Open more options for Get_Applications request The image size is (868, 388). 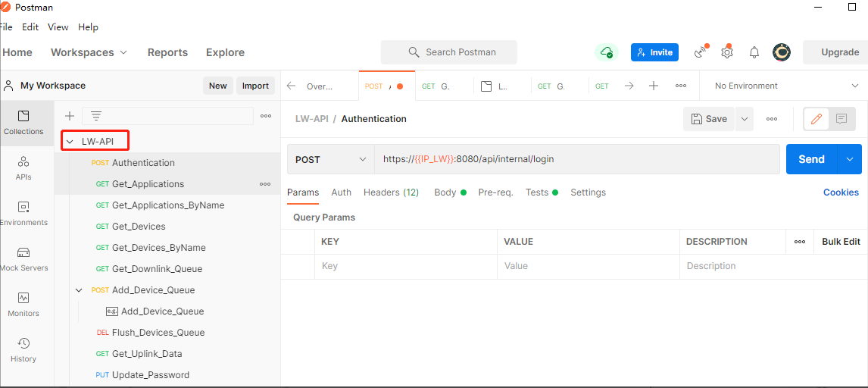pyautogui.click(x=265, y=183)
